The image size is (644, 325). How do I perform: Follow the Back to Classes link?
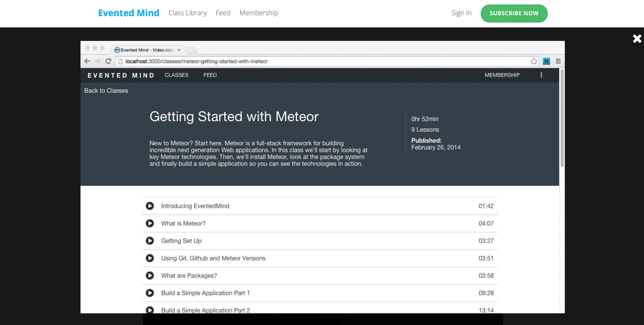(106, 90)
